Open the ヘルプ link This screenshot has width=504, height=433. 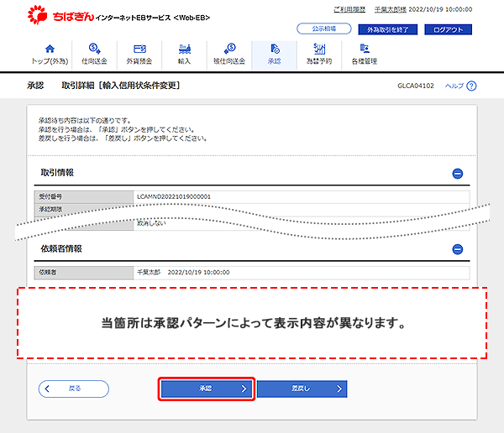(x=454, y=86)
